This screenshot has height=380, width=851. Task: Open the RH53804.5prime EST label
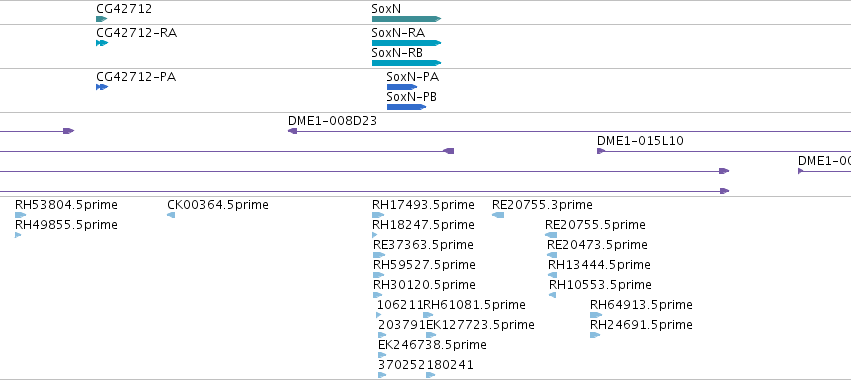(66, 205)
